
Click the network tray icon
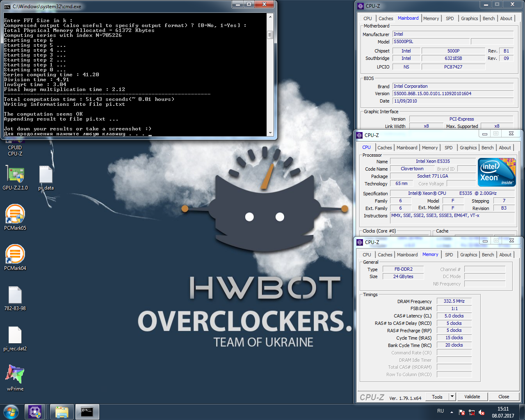[x=472, y=412]
